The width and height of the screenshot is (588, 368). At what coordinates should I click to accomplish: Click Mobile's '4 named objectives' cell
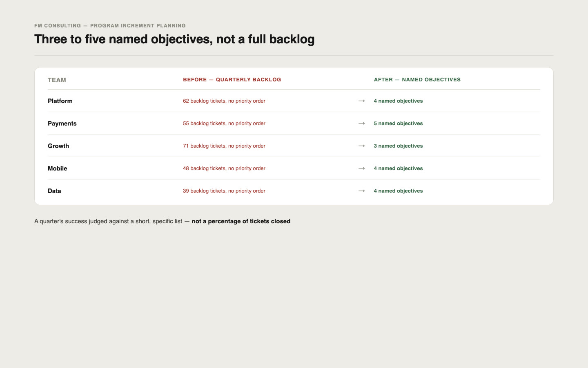tap(399, 168)
